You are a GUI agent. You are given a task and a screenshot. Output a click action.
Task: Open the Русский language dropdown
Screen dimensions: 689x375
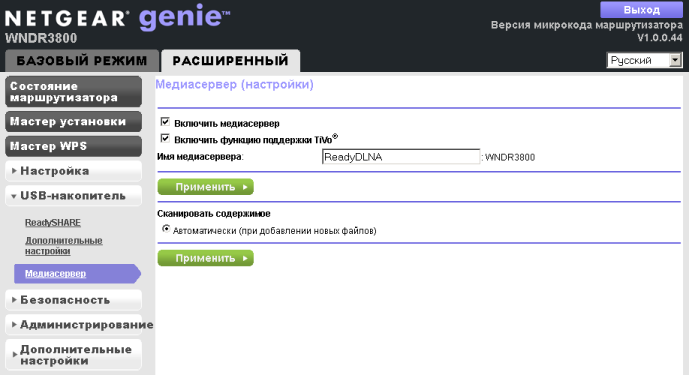click(x=644, y=60)
